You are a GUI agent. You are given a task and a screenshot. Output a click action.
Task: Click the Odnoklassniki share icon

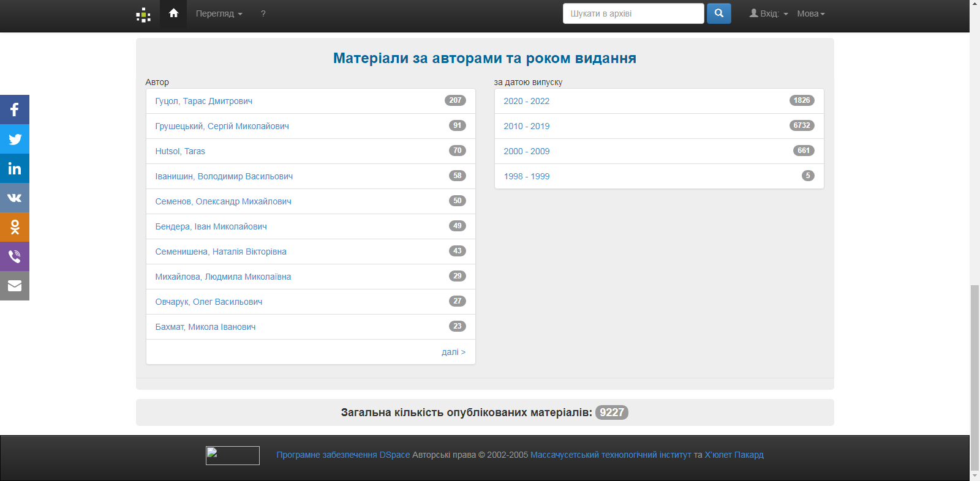pyautogui.click(x=15, y=227)
